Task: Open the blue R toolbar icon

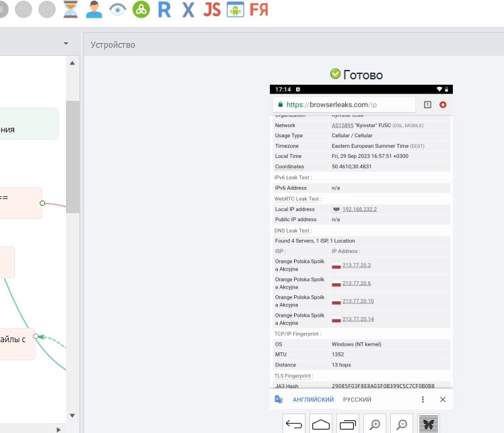Action: click(164, 9)
